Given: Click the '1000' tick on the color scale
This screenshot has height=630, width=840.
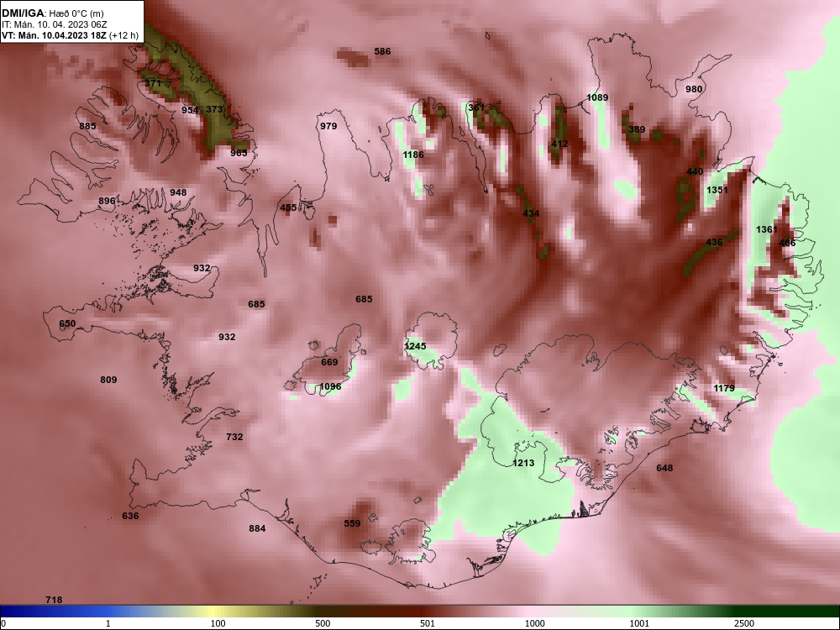Looking at the screenshot, I should (x=534, y=623).
